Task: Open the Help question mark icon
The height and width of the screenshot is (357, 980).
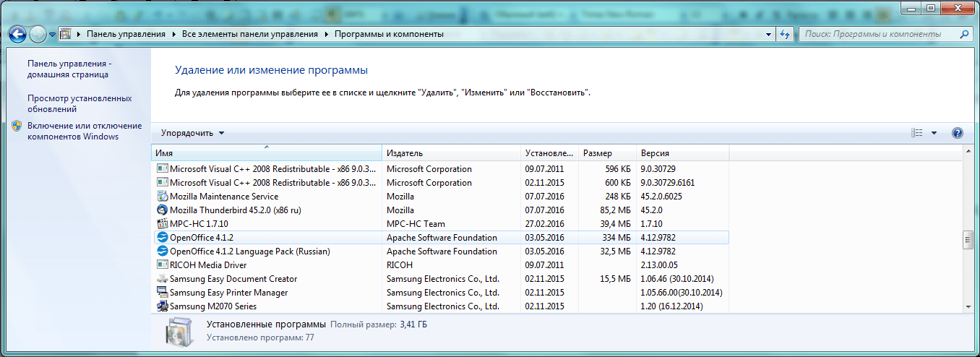Action: pos(958,133)
